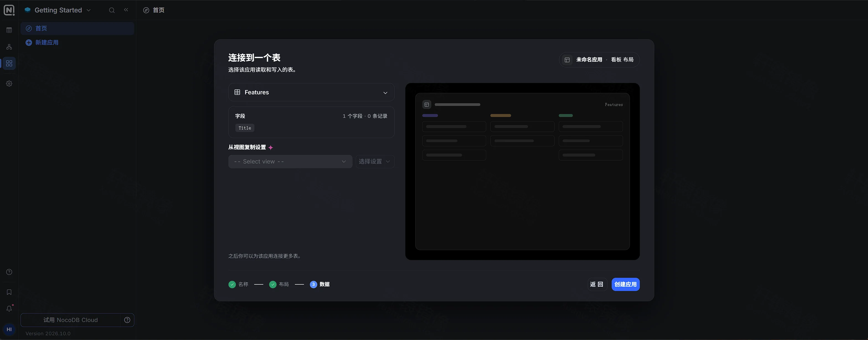Click the help icon beside NocoDB Cloud

point(127,320)
